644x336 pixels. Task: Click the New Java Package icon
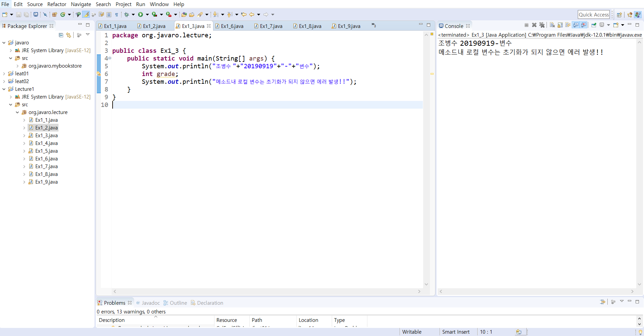click(x=54, y=14)
